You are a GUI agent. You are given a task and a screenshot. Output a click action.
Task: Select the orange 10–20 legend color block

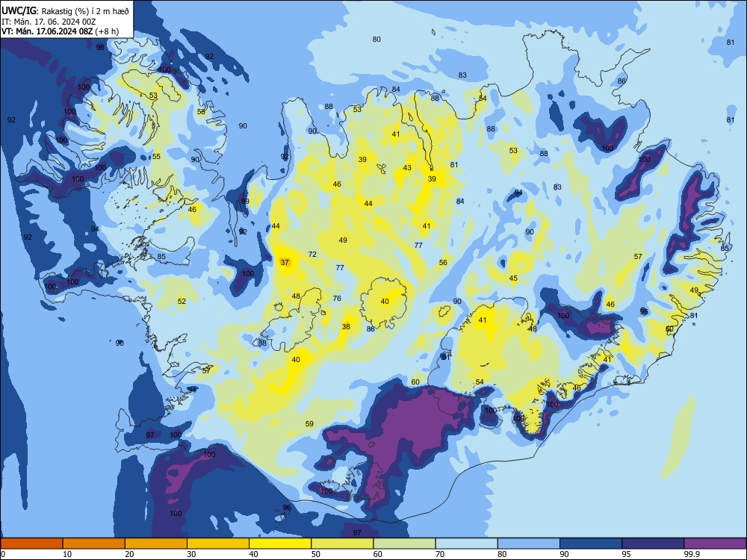click(x=94, y=544)
